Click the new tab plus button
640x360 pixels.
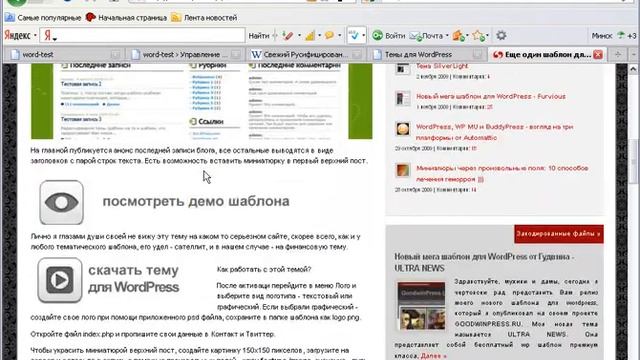coord(618,54)
